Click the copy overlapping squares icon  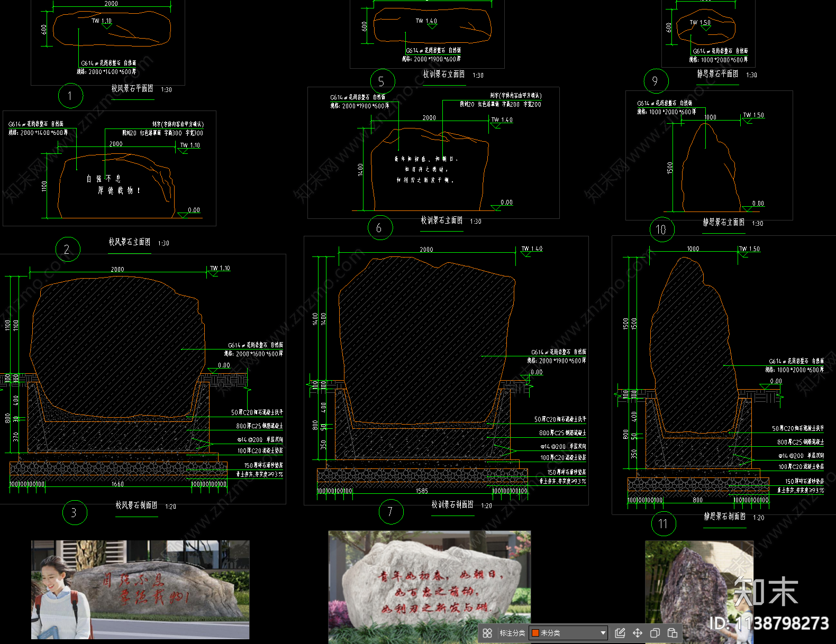coord(655,633)
